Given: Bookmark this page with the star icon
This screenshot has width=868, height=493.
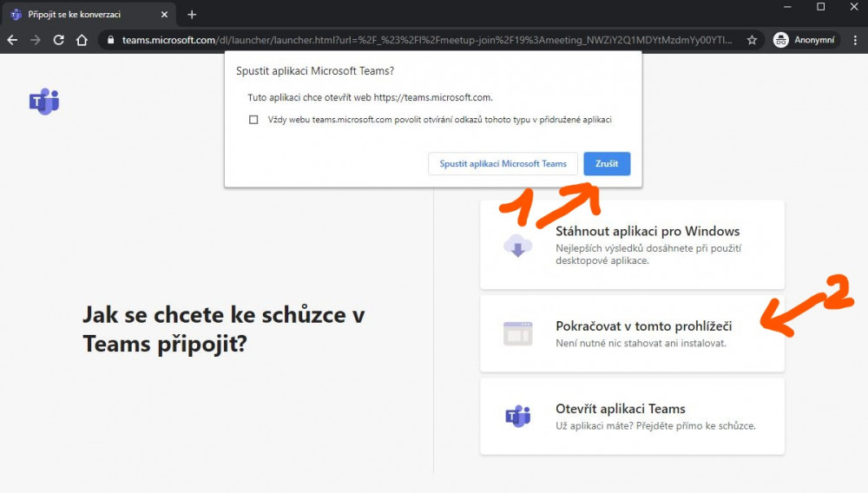Looking at the screenshot, I should pyautogui.click(x=752, y=40).
